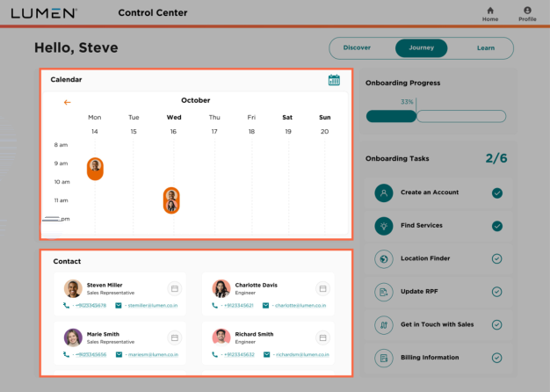Open Charlotte Davis's profile photo
Viewport: 550px width, 392px height.
(221, 288)
